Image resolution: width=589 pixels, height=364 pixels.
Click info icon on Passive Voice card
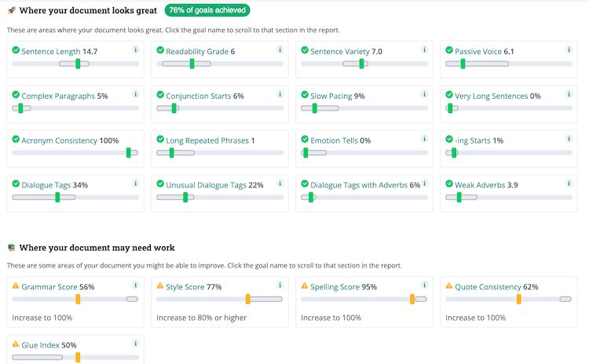tap(569, 50)
